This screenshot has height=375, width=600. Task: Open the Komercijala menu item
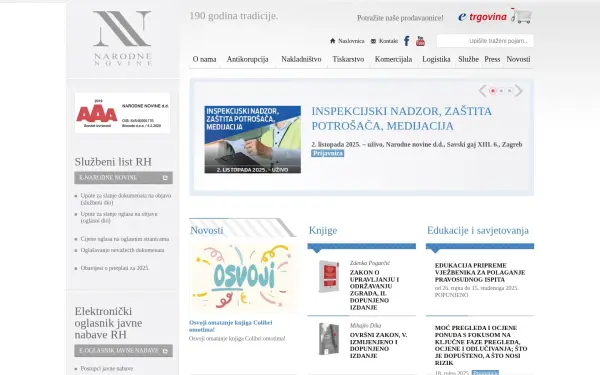[x=393, y=59]
